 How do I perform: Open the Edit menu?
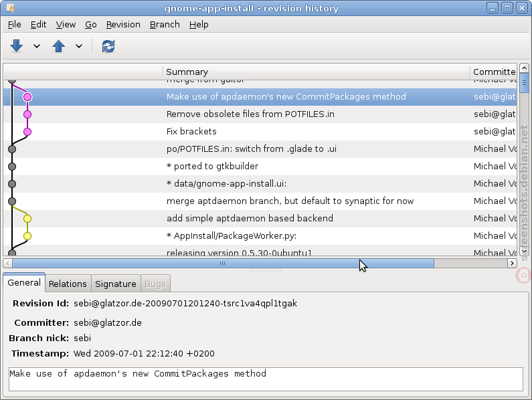pyautogui.click(x=38, y=25)
